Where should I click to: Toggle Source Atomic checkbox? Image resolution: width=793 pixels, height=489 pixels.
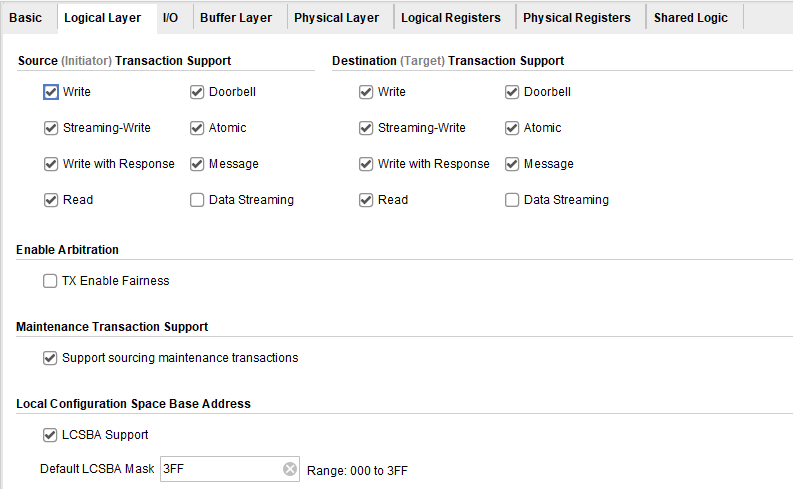click(197, 128)
